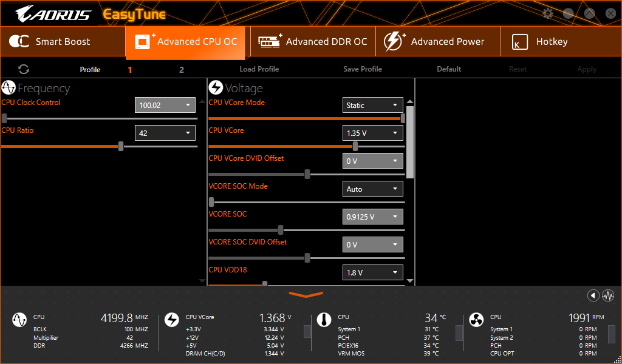Screen dimensions: 622x364
Task: Click the CPU VCore slider handle
Action: pyautogui.click(x=355, y=146)
